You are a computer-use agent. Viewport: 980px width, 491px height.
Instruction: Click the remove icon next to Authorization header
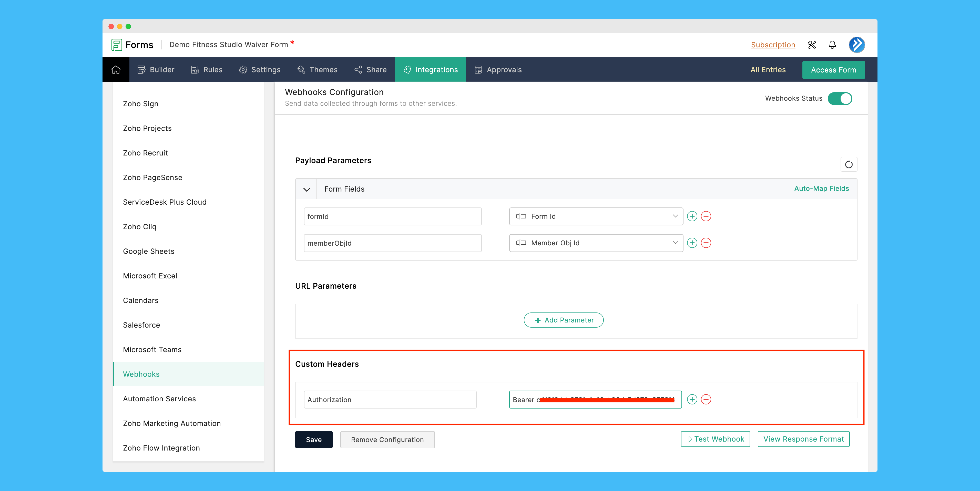pos(706,400)
